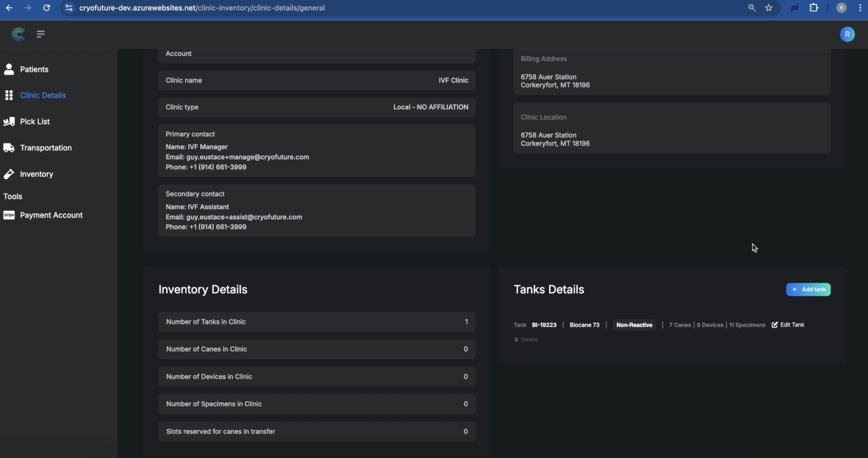
Task: Click the Add tank button
Action: (808, 290)
